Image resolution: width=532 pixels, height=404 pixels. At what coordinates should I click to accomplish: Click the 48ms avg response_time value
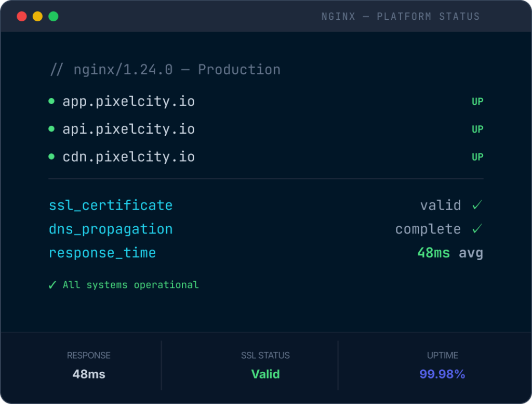point(450,253)
